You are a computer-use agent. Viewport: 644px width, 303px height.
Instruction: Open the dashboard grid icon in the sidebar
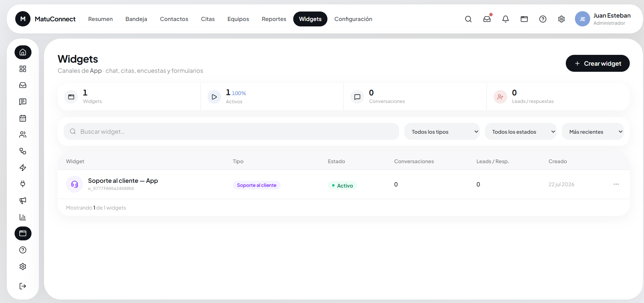pos(23,69)
